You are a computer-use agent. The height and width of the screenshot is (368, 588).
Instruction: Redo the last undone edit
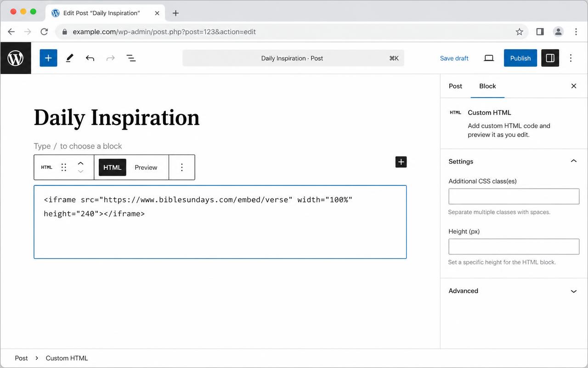tap(110, 58)
